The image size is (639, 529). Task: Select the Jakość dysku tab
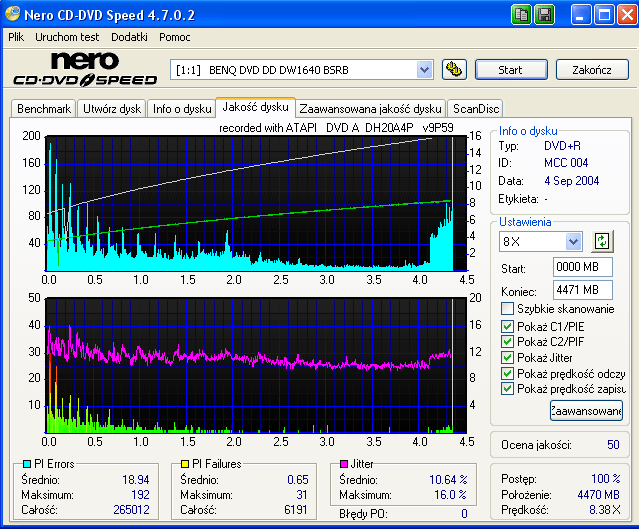click(256, 107)
